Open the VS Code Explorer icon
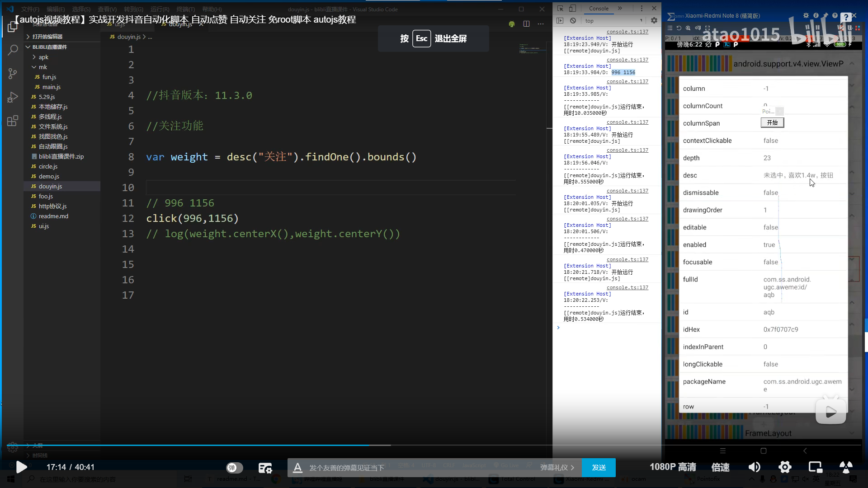Viewport: 868px width, 488px height. pos(13,27)
